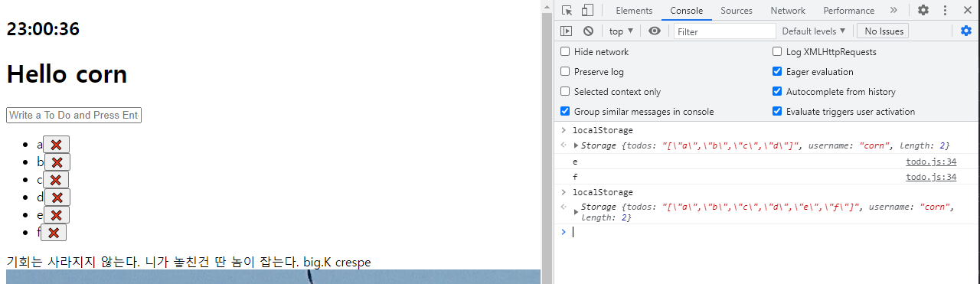Focus the Write a To Do input field
The image size is (980, 284).
click(x=73, y=115)
